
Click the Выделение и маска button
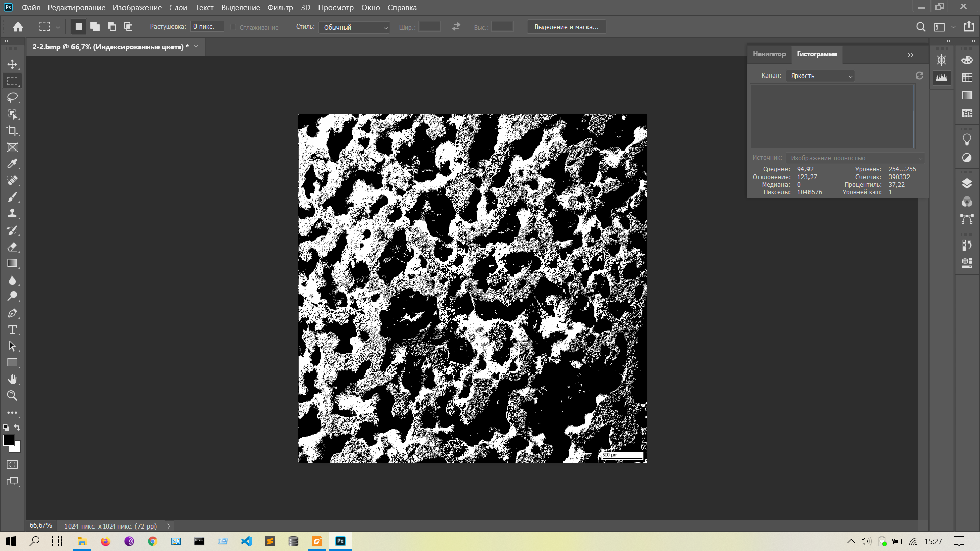coord(566,27)
